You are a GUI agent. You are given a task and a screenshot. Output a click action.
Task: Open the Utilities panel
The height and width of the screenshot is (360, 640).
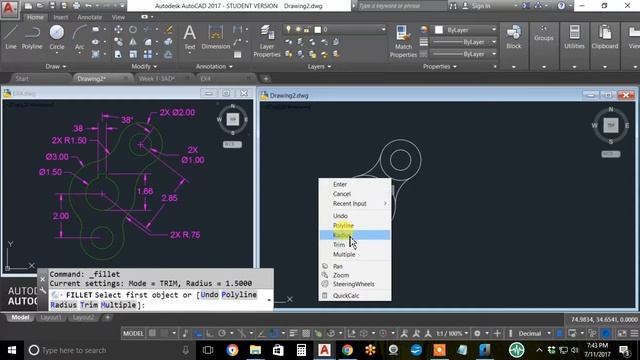click(x=574, y=38)
